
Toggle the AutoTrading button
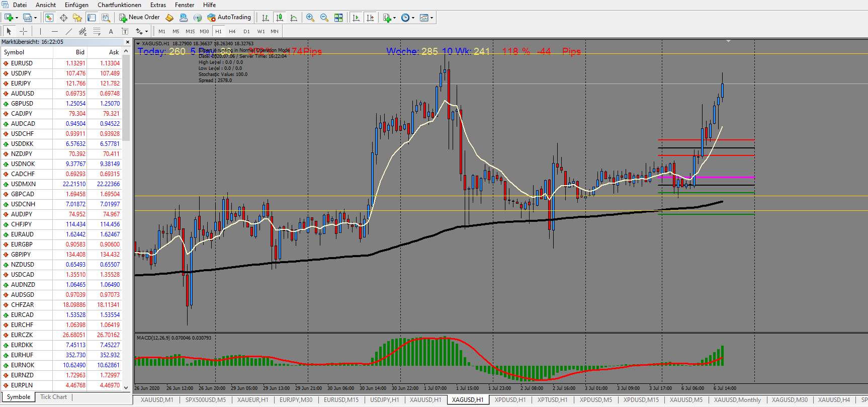(x=229, y=18)
